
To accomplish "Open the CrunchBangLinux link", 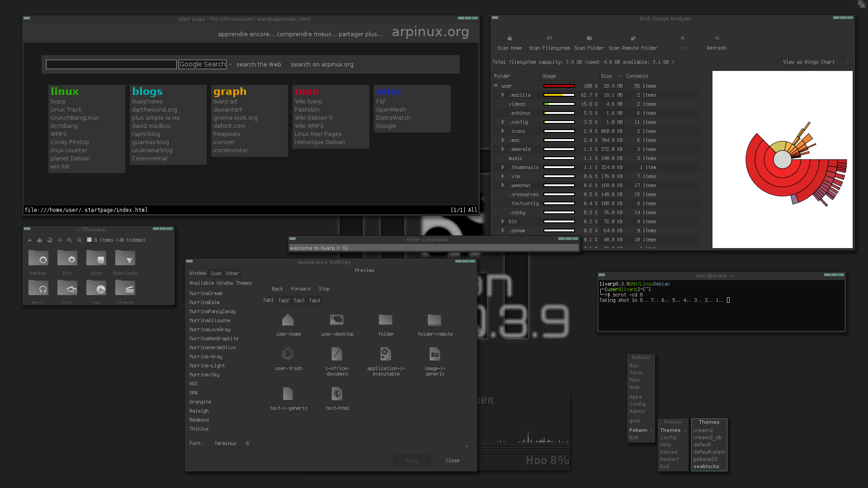I will tap(75, 118).
